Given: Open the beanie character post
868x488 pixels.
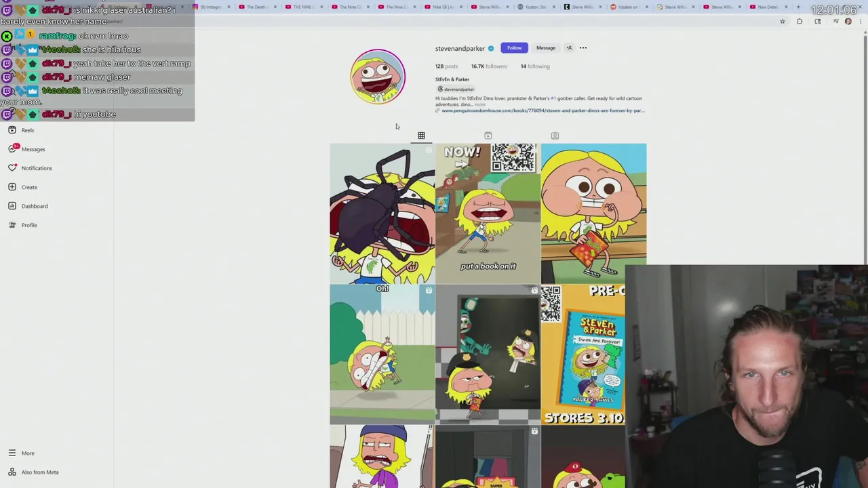Looking at the screenshot, I should coord(382,456).
